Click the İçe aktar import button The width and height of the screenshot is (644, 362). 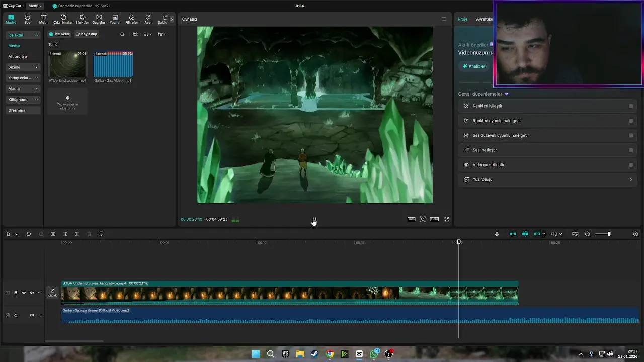pyautogui.click(x=59, y=34)
